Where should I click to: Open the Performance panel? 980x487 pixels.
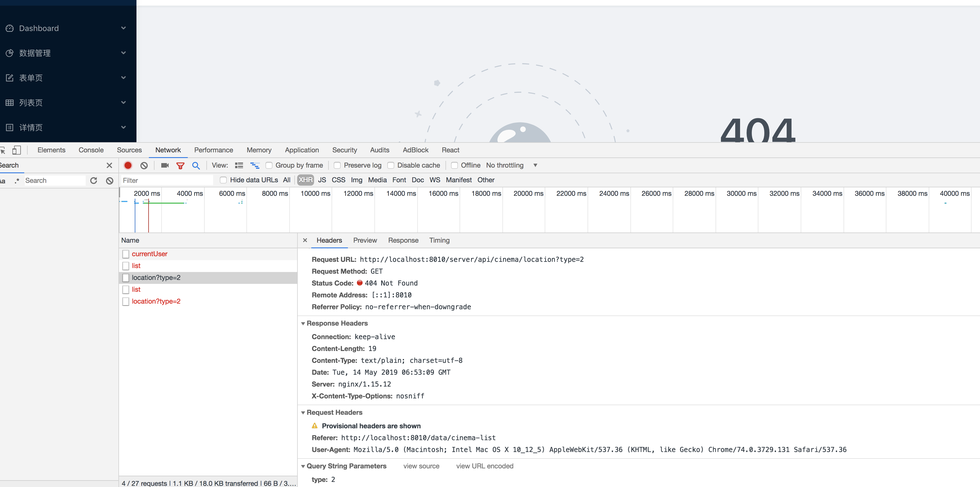(213, 150)
